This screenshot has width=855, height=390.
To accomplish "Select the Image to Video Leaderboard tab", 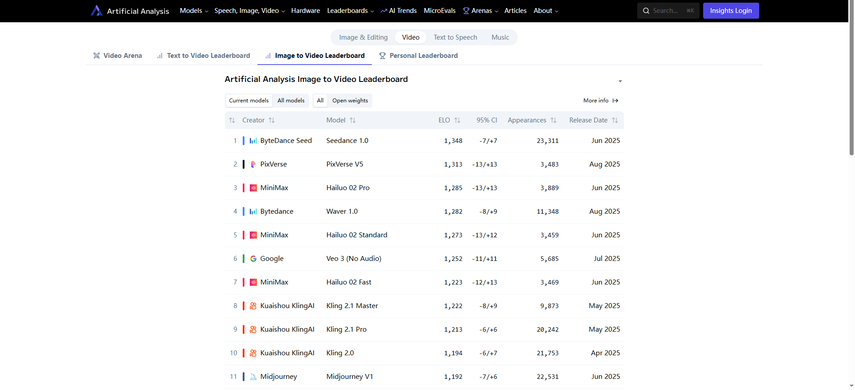I will (x=315, y=56).
